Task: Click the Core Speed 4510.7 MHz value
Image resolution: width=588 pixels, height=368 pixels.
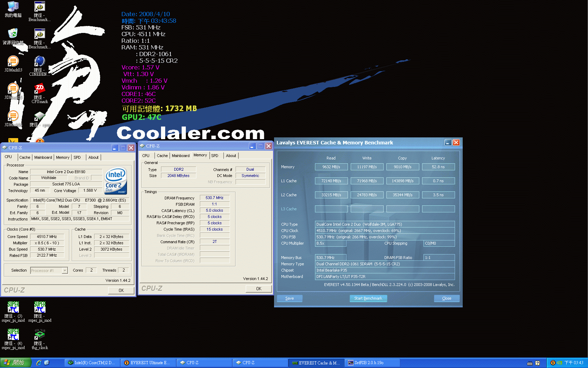Action: pos(47,237)
